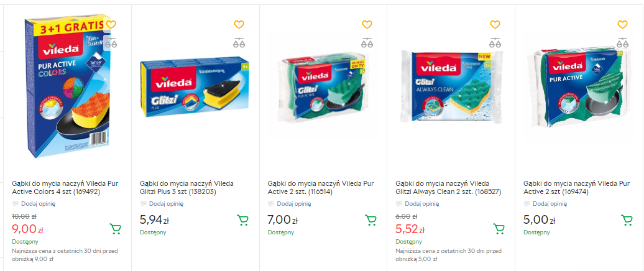Click 'Dodaj opinię' under Pur Active (169474)

(550, 203)
